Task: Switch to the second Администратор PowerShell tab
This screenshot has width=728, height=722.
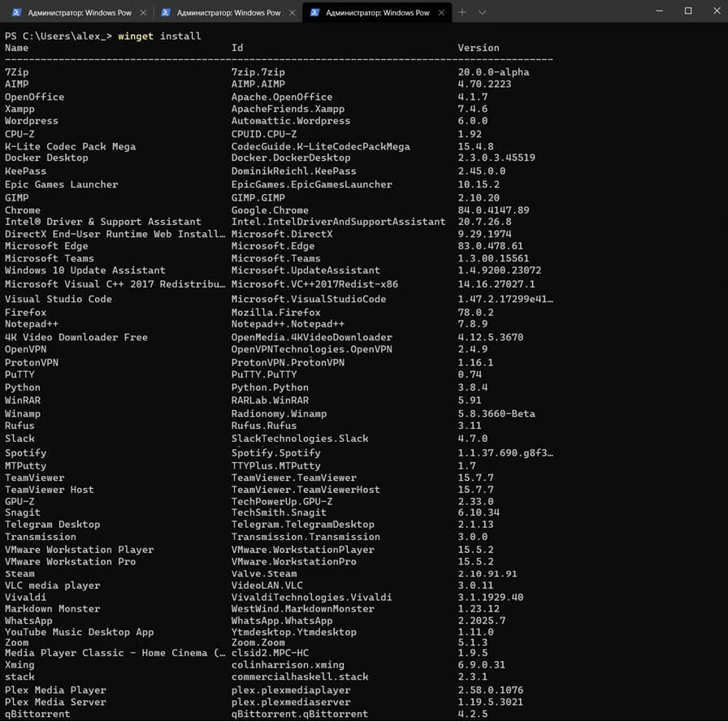Action: coord(228,12)
